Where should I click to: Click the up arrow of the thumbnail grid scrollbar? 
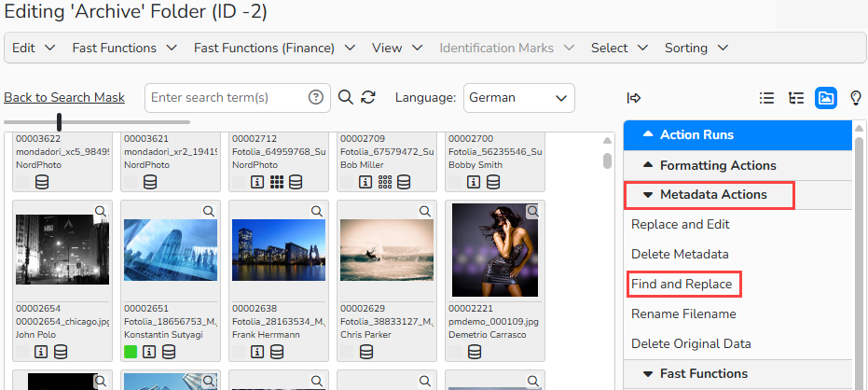(607, 141)
